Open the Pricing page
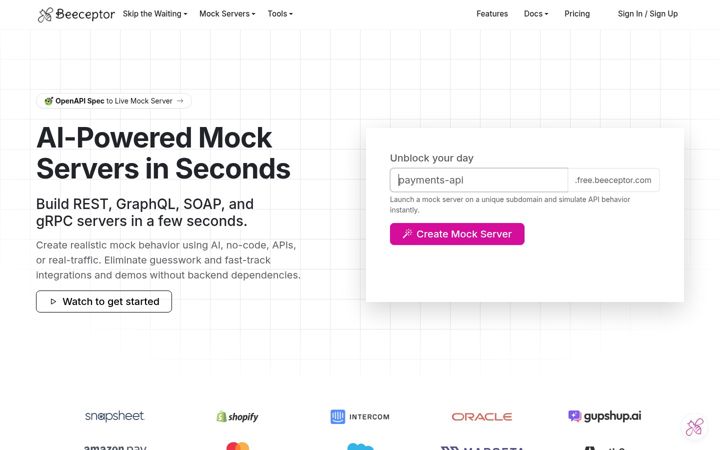Screen dimensions: 720x450 pos(577,14)
